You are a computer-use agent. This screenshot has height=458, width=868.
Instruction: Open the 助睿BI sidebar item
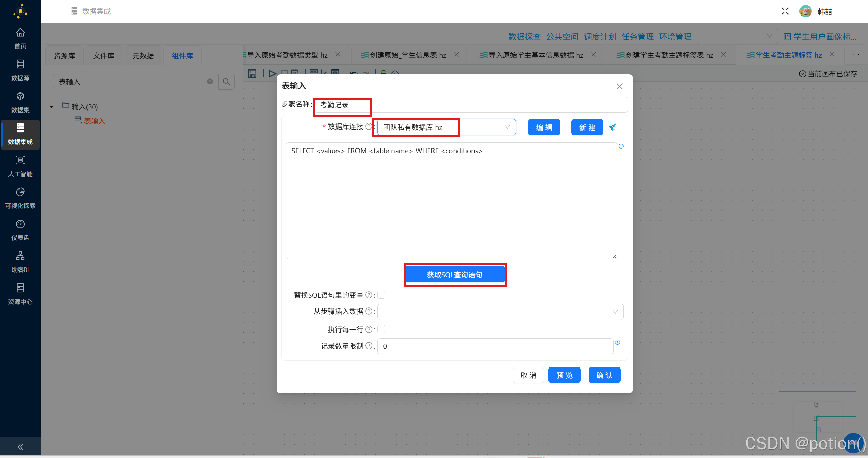click(x=20, y=262)
